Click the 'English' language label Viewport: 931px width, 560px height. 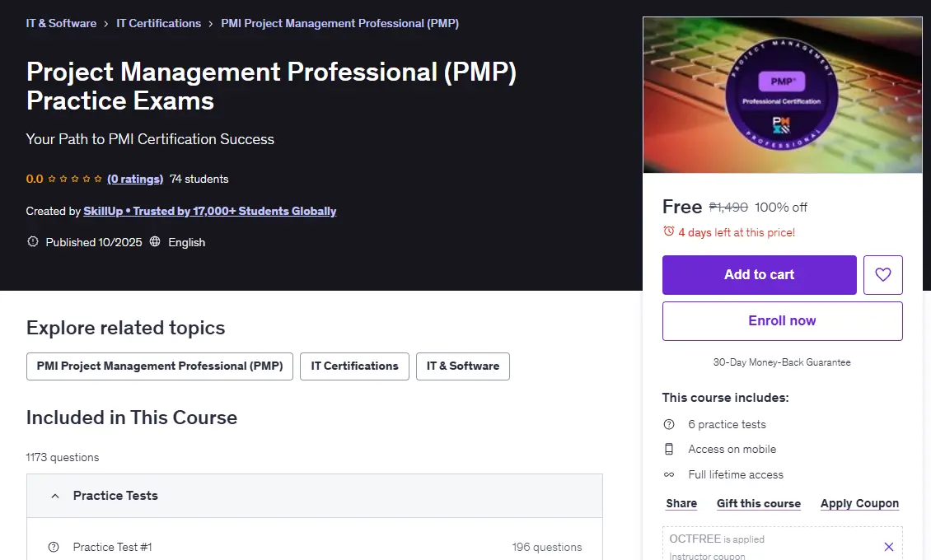pyautogui.click(x=186, y=242)
